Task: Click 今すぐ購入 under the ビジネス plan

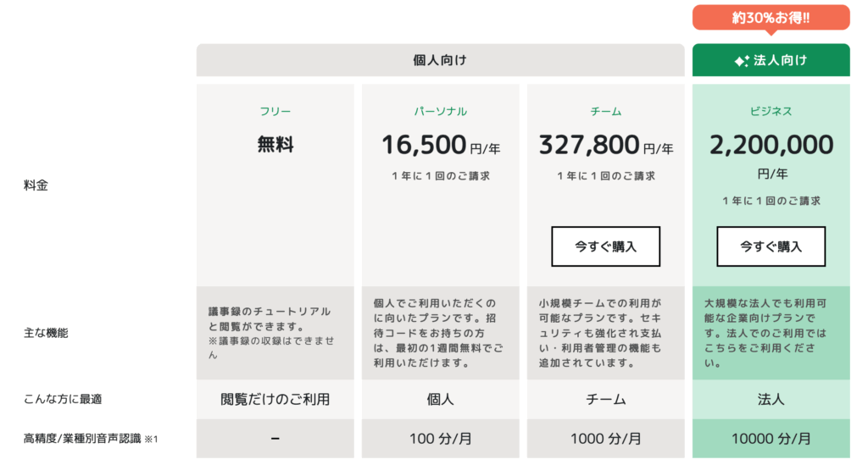Action: tap(771, 246)
